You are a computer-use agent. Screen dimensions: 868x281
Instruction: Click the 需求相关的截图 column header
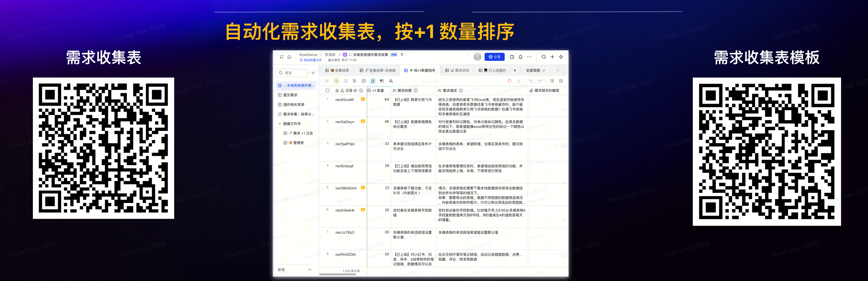pos(548,91)
